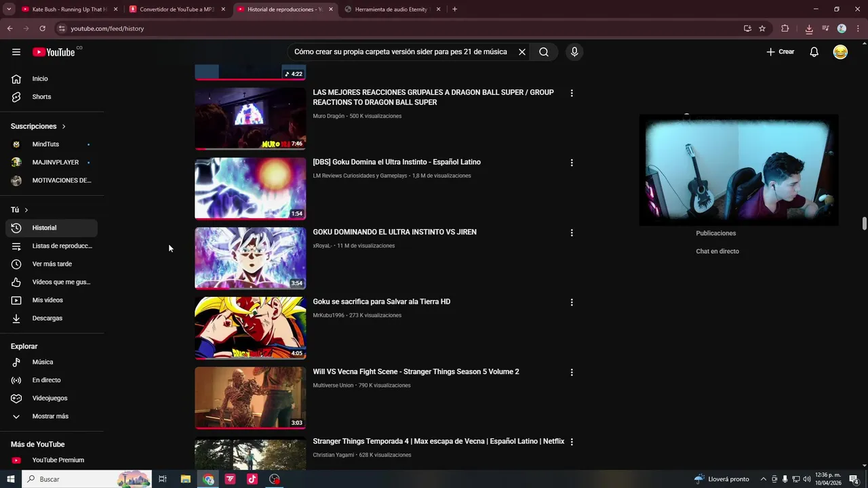This screenshot has height=488, width=868.
Task: Open title LAS MEJORES REACCIONES GRUPALES
Action: 433,98
